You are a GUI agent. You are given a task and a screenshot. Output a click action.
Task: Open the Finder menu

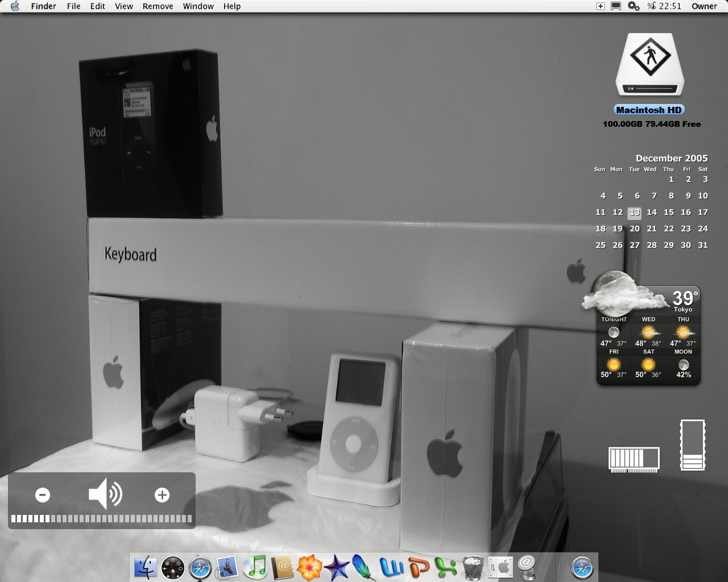pos(44,6)
